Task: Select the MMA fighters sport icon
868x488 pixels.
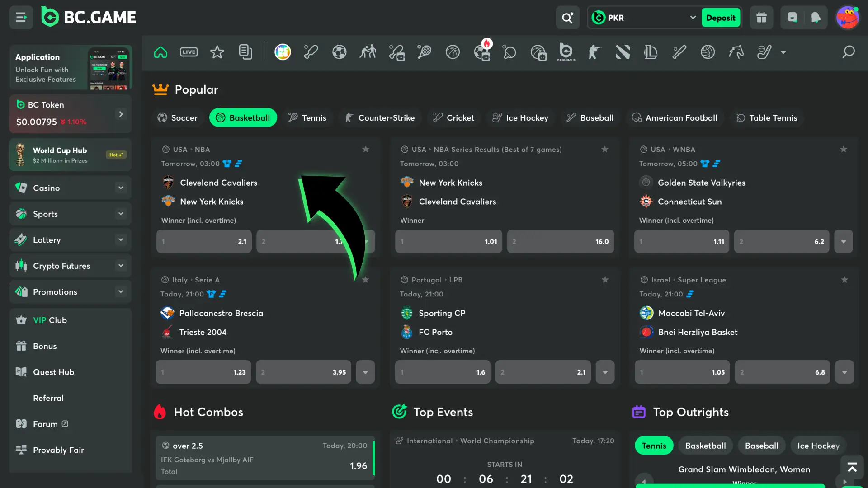Action: coord(368,52)
